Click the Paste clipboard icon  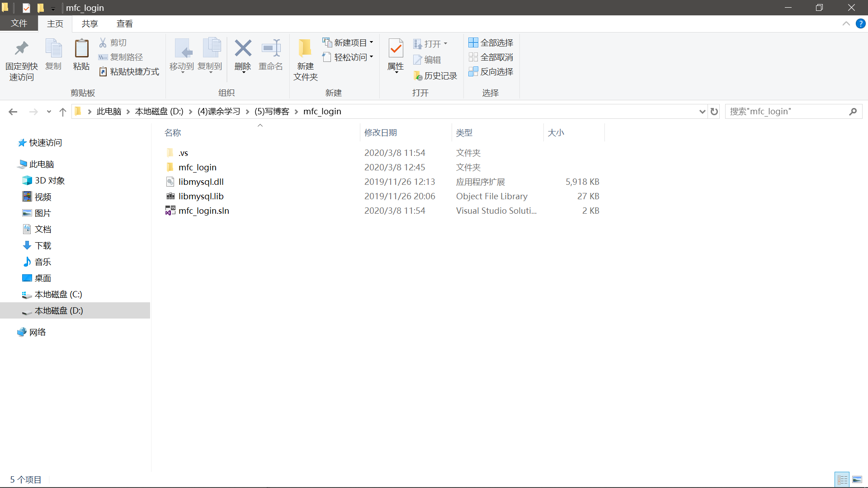[81, 49]
